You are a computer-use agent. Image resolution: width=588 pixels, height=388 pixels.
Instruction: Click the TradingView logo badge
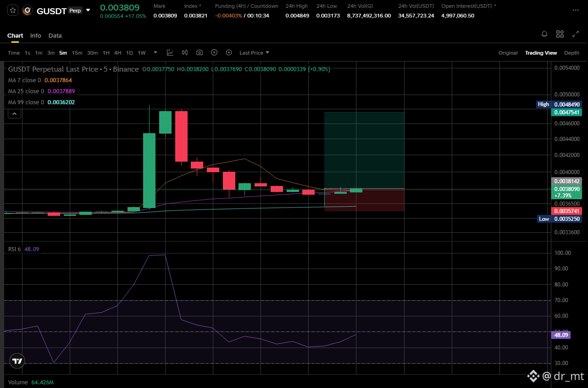(17, 361)
